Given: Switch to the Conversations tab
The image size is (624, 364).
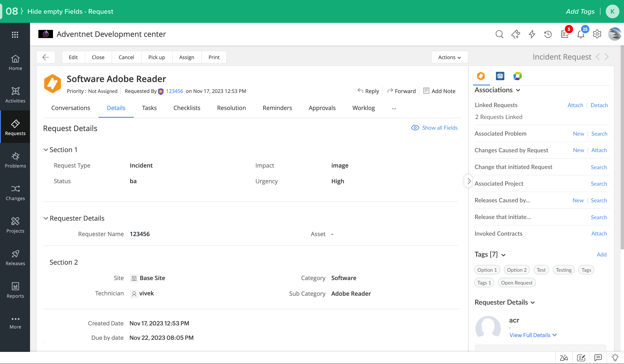Looking at the screenshot, I should click(x=71, y=108).
